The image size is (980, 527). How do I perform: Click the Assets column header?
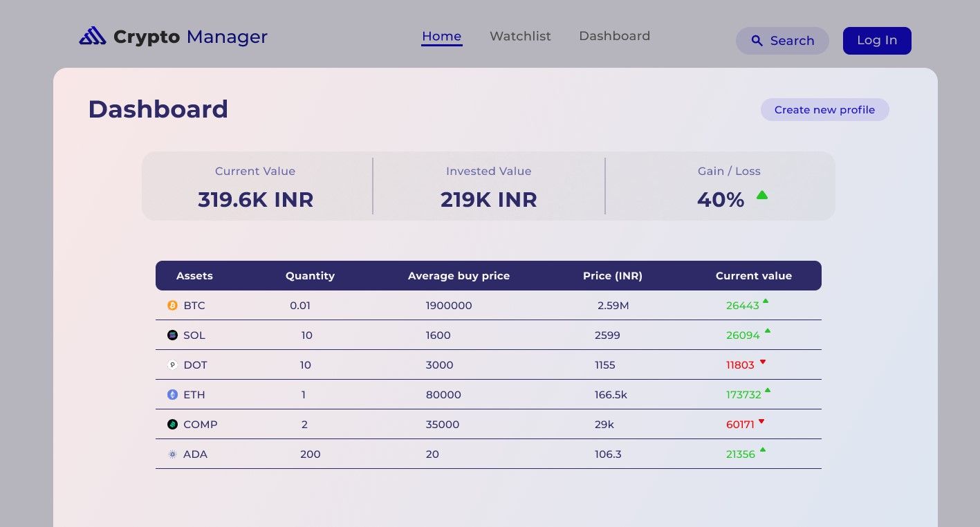tap(194, 275)
